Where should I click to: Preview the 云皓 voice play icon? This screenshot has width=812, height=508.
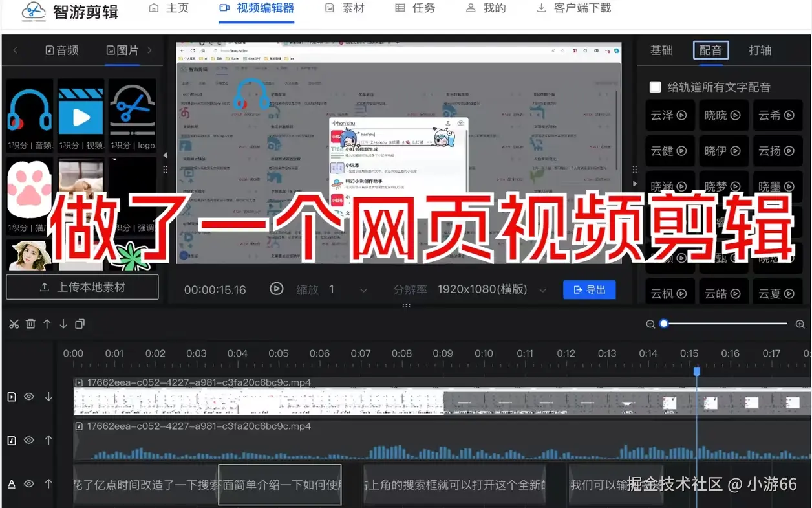click(x=735, y=294)
